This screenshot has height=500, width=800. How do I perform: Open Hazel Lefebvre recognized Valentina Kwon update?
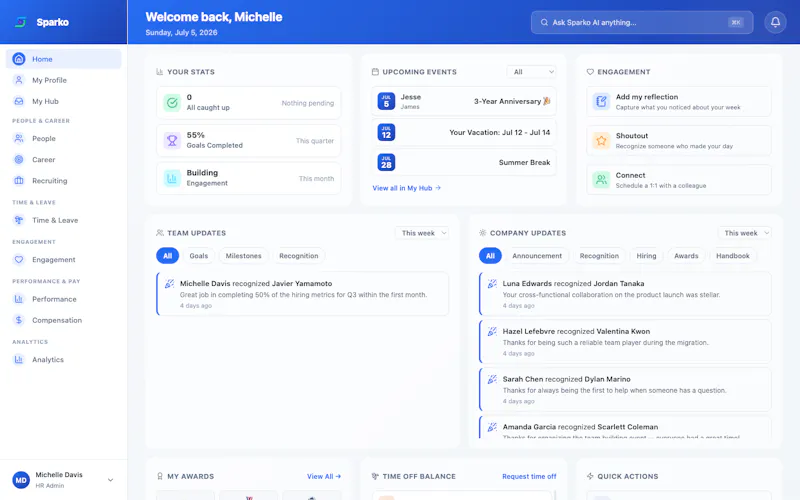click(625, 342)
